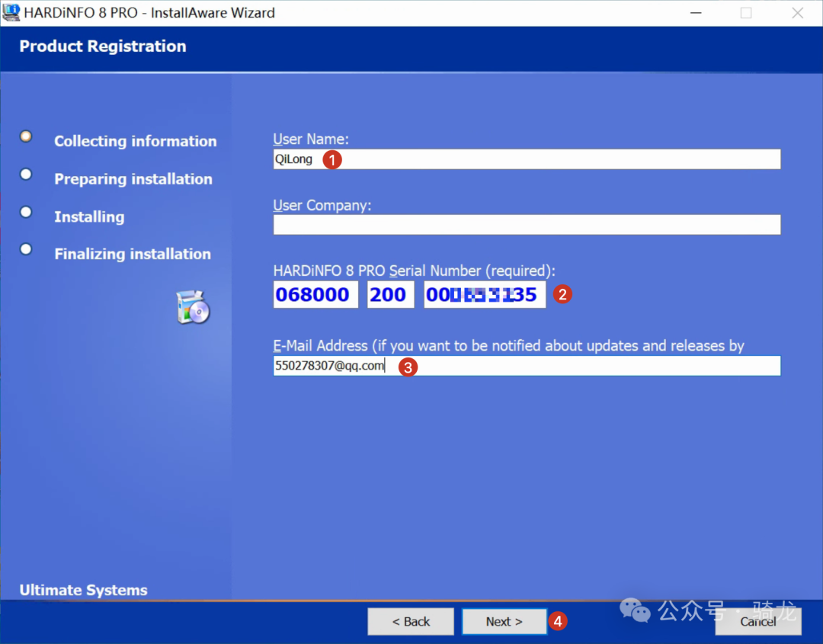Click the Ultimate Systems text
This screenshot has width=823, height=644.
(84, 590)
